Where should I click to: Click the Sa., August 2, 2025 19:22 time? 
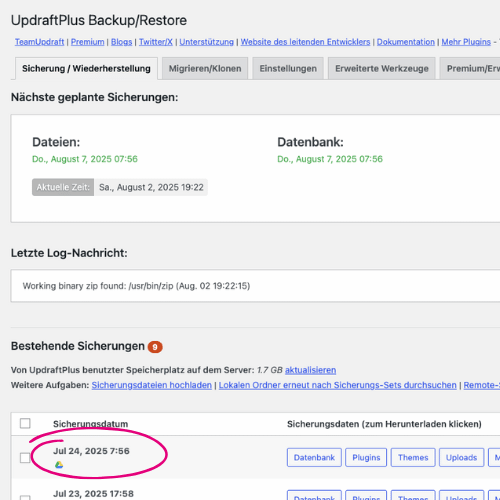[x=151, y=187]
